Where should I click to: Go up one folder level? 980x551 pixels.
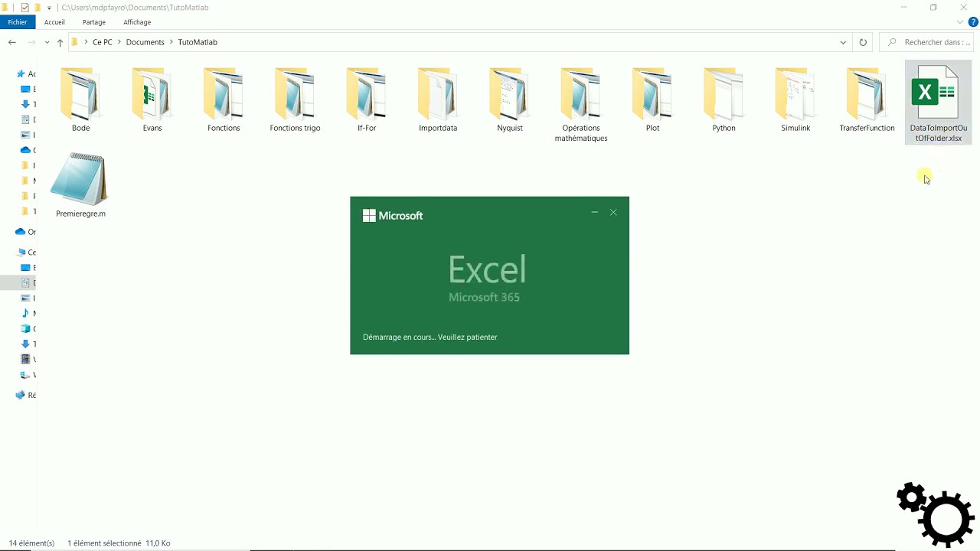tap(60, 42)
